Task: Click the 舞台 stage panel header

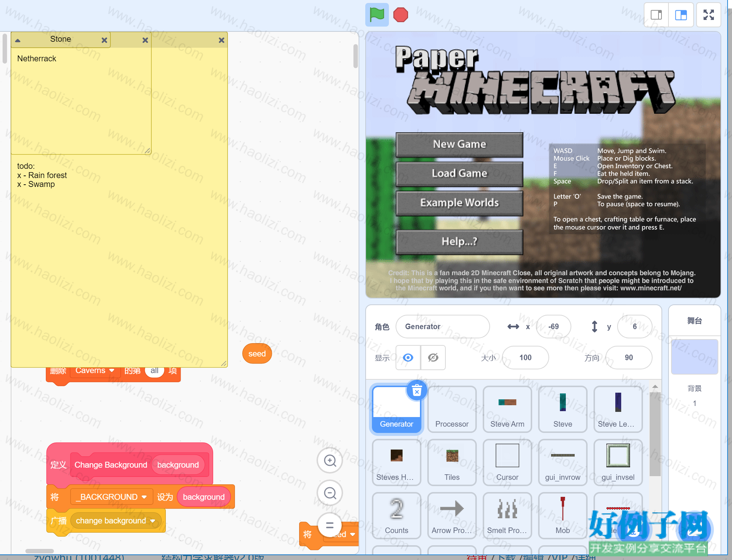Action: tap(694, 321)
